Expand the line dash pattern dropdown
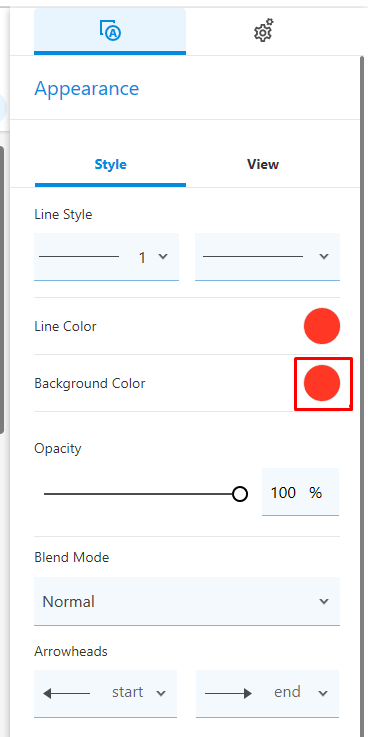 tap(267, 257)
